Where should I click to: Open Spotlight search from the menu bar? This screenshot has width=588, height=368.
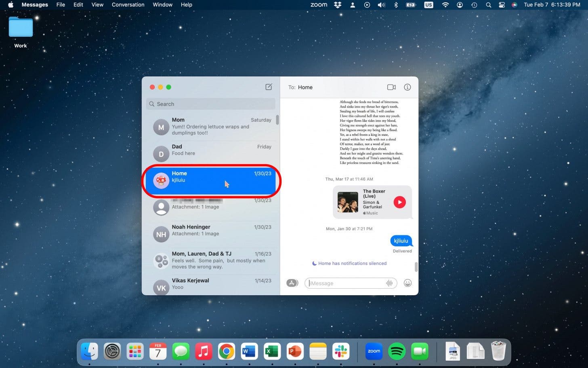click(488, 5)
